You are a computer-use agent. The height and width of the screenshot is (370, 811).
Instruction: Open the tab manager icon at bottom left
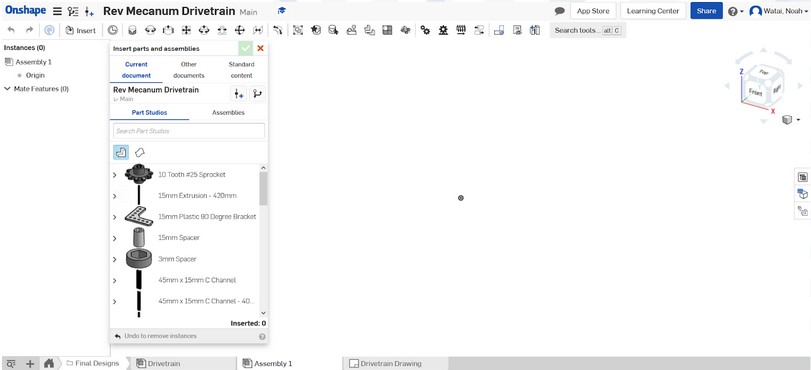point(11,364)
